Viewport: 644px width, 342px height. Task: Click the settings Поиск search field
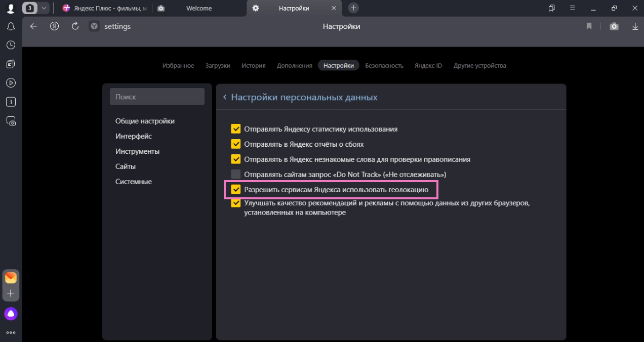click(x=157, y=97)
